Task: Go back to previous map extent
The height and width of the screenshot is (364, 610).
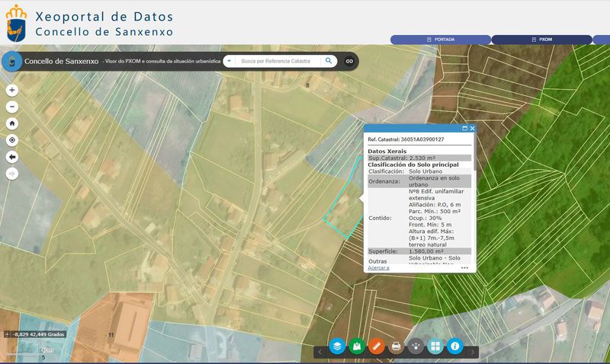Action: tap(12, 157)
